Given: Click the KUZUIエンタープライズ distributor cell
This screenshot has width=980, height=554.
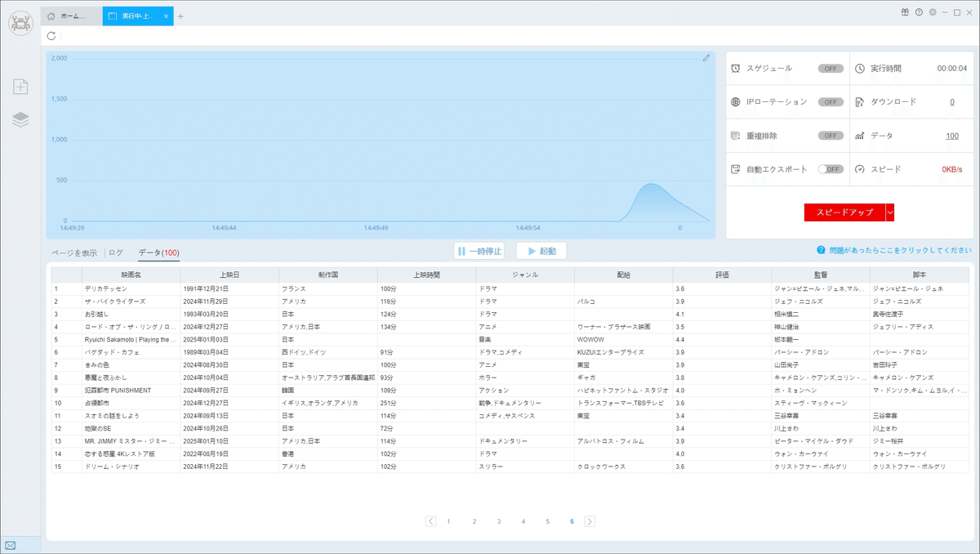Looking at the screenshot, I should 624,352.
